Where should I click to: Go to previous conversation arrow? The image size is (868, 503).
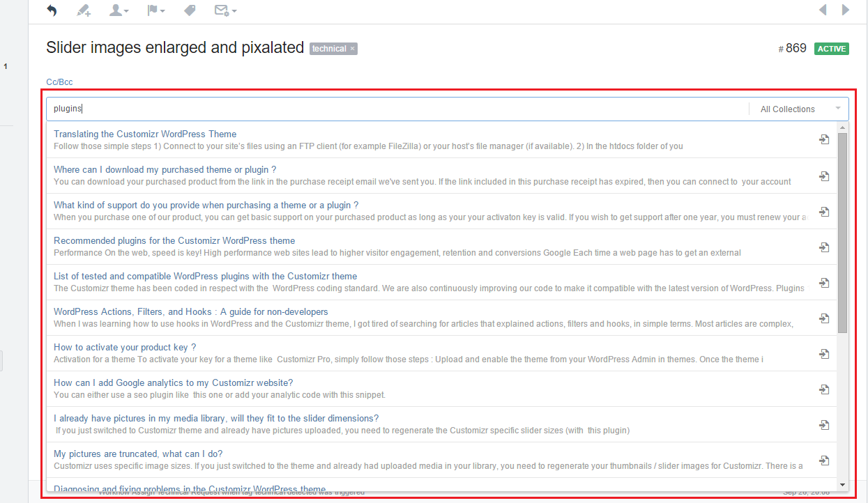[823, 10]
